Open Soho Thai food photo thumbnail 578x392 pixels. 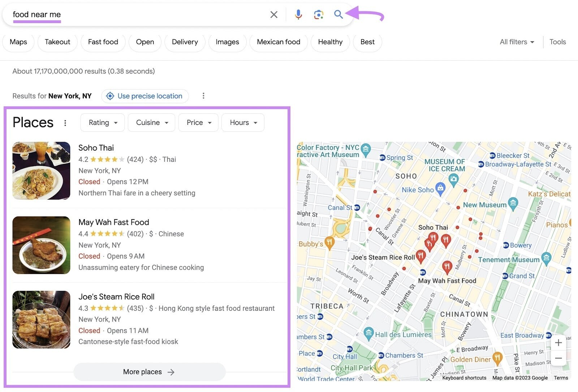(41, 171)
